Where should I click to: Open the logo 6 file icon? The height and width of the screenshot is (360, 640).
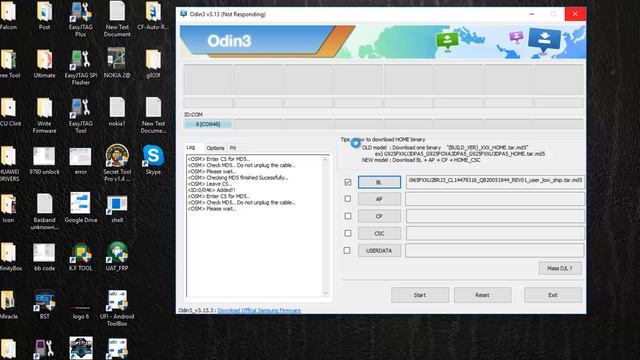pos(80,310)
